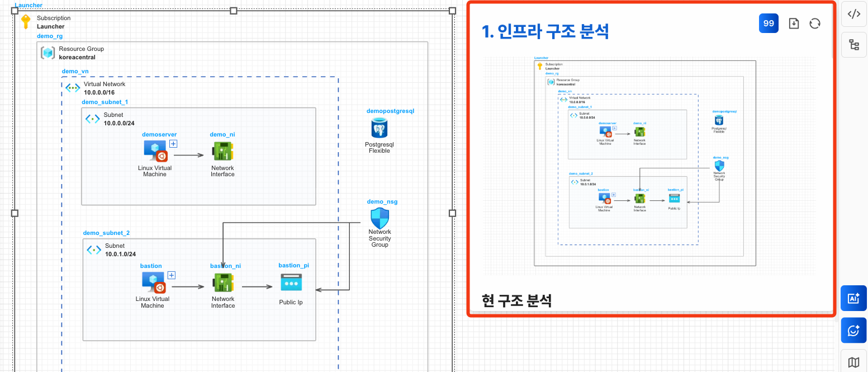Open the map view icon
Image resolution: width=868 pixels, height=372 pixels.
tap(853, 362)
